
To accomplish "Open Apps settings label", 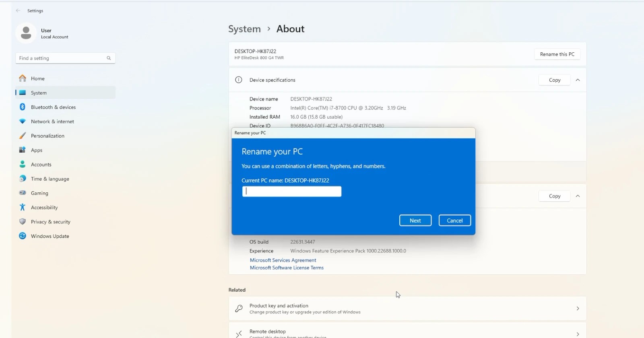I will coord(37,150).
